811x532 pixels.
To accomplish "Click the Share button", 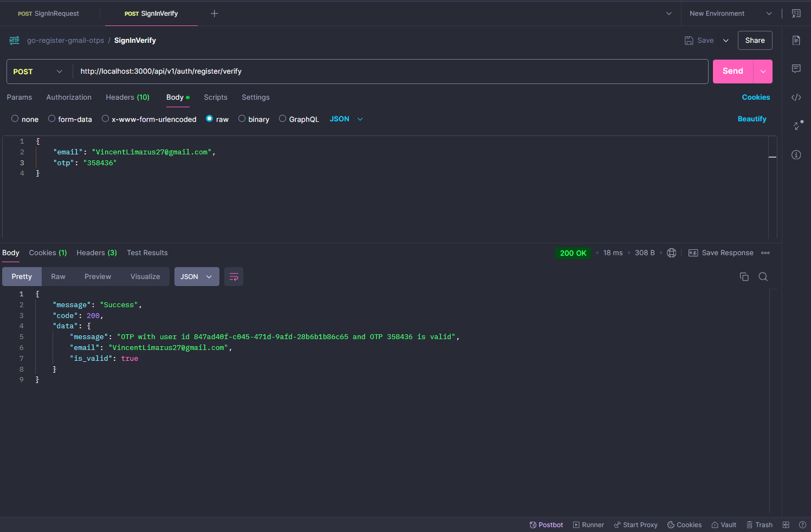I will click(x=755, y=41).
